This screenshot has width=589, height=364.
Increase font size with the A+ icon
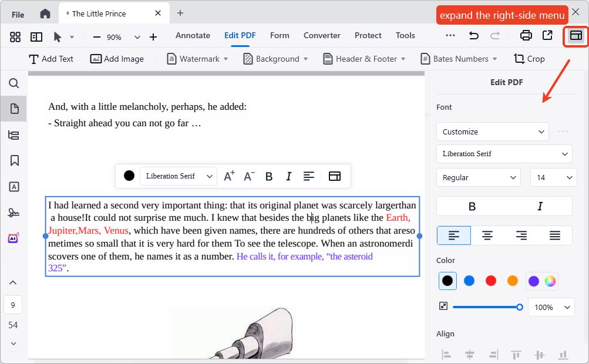[x=229, y=176]
